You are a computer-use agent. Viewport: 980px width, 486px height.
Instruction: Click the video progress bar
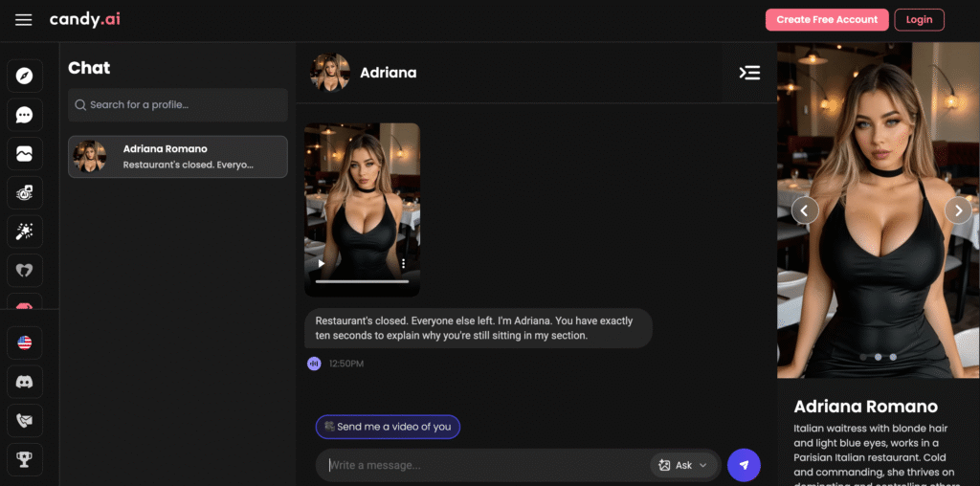pyautogui.click(x=362, y=281)
